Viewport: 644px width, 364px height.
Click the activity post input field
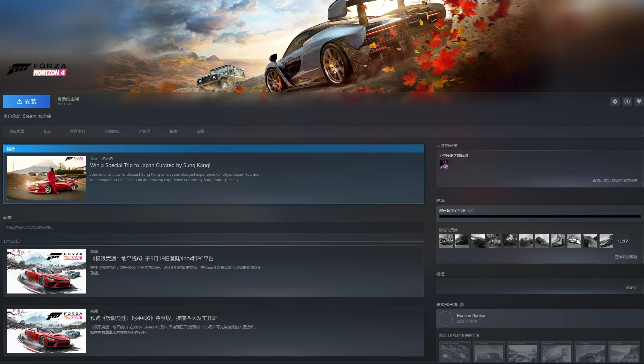213,228
